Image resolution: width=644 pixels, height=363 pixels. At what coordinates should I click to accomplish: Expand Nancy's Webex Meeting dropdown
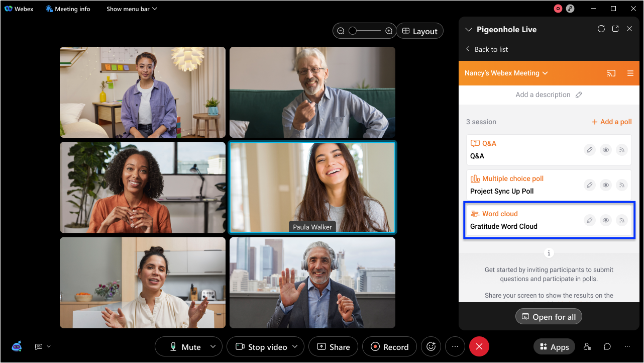(x=506, y=73)
